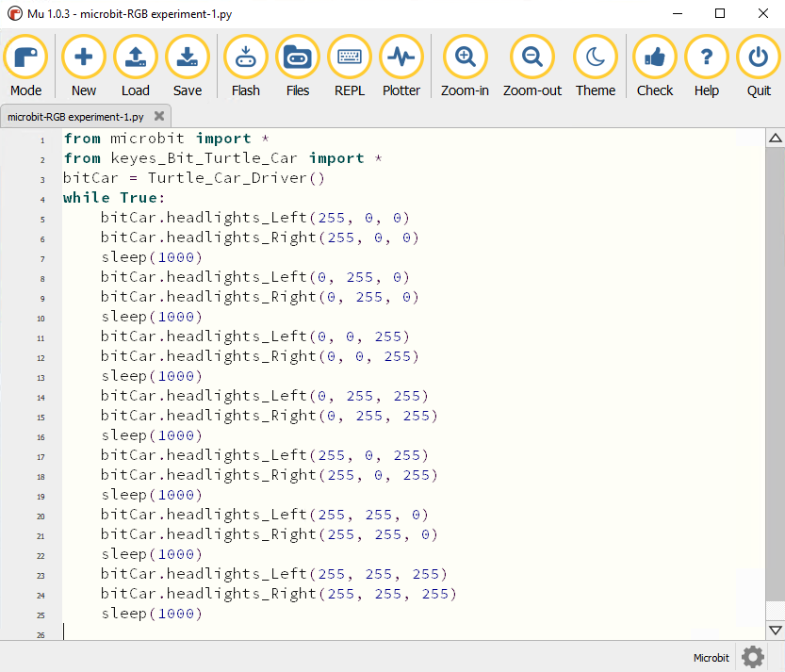Place cursor on line 1 'from microbit import *'
Screen dimensions: 785x672
tap(167, 139)
